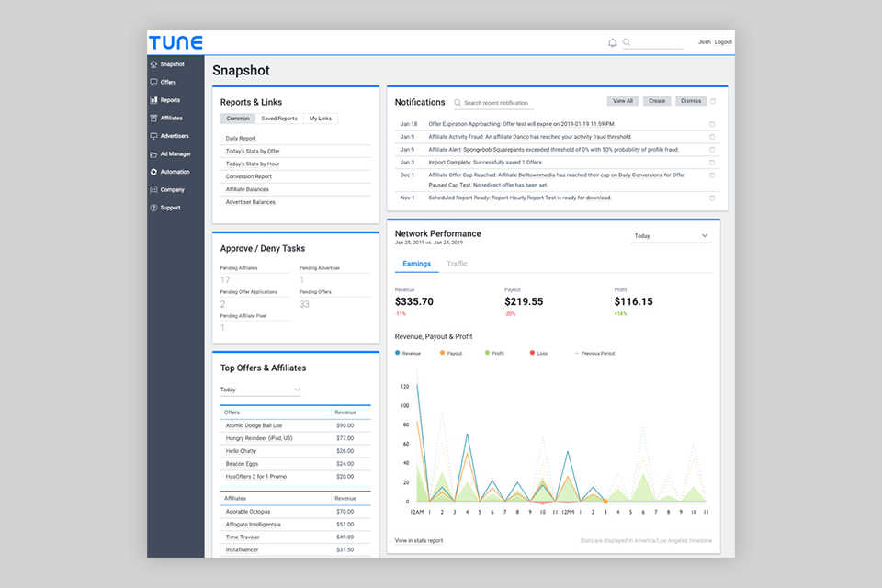Open Offers in sidebar menu
Viewport: 882px width, 588px height.
168,82
